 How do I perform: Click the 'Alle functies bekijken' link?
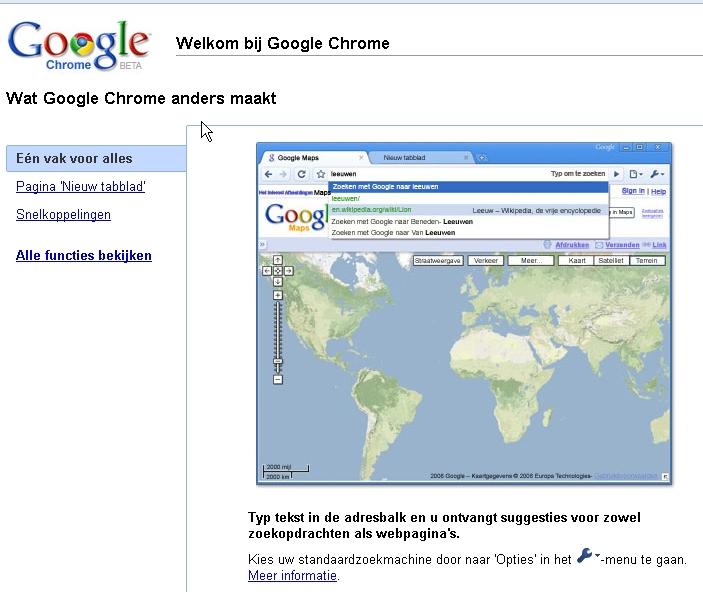84,255
